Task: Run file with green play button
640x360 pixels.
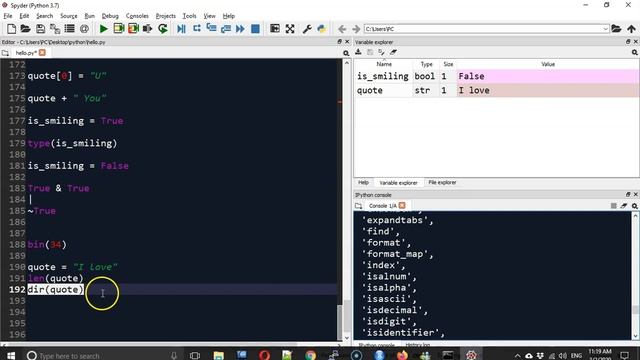Action: tap(104, 29)
